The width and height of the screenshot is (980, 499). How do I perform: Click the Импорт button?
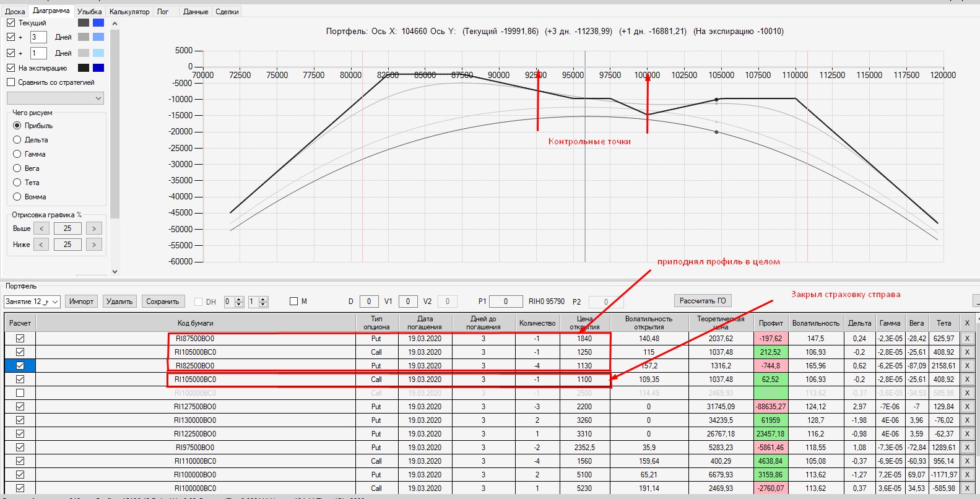tap(81, 302)
